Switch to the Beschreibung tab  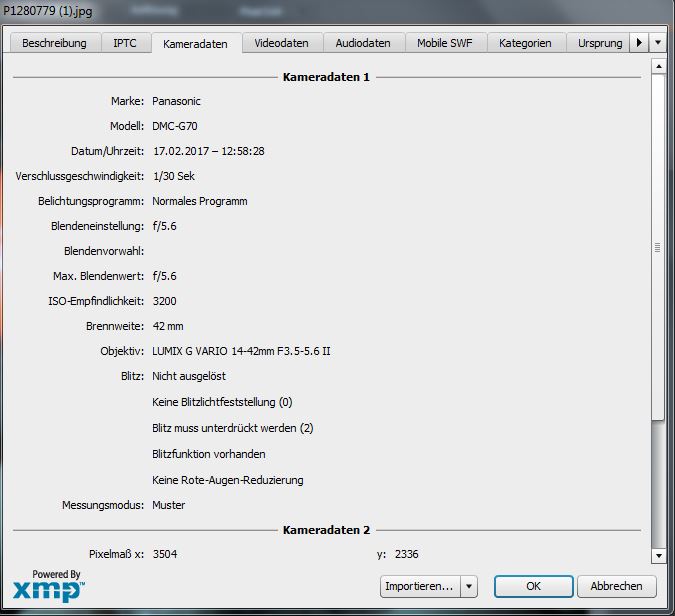(55, 43)
